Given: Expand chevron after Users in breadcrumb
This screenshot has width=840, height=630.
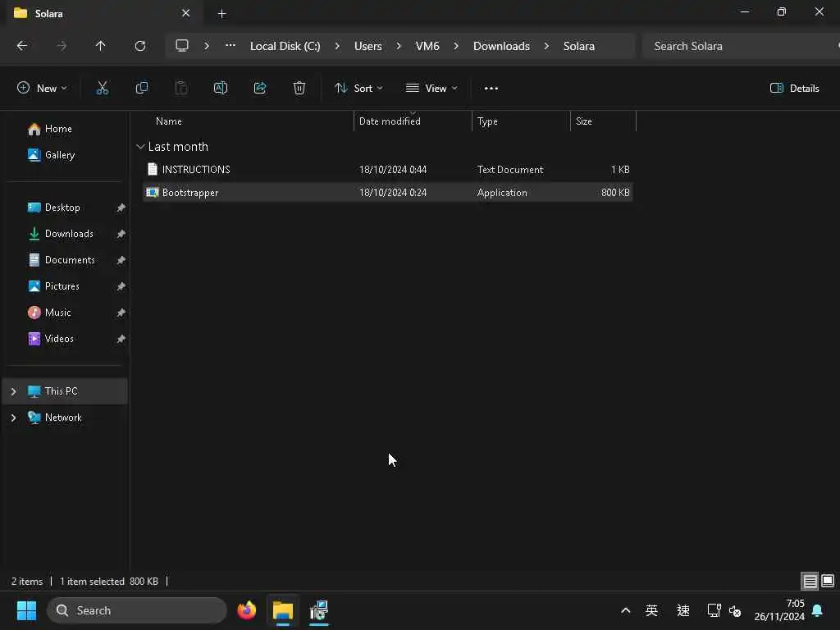Looking at the screenshot, I should tap(399, 46).
